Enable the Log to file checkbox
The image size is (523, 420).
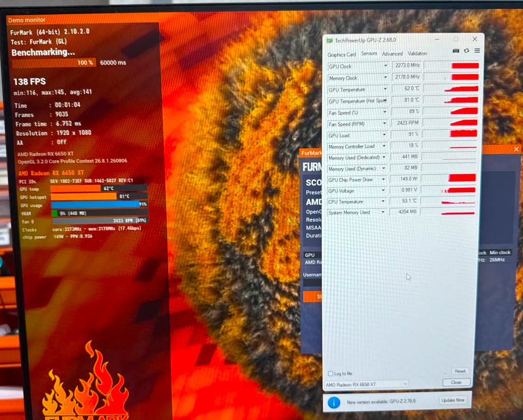pos(330,373)
